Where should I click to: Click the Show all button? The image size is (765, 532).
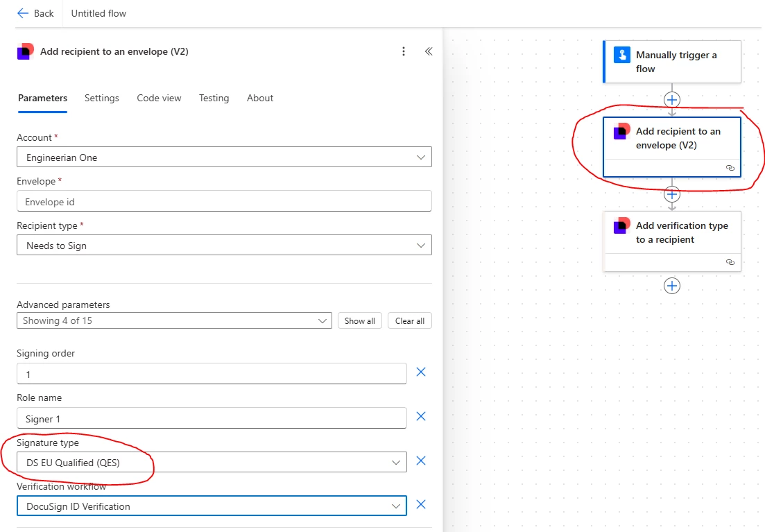359,320
